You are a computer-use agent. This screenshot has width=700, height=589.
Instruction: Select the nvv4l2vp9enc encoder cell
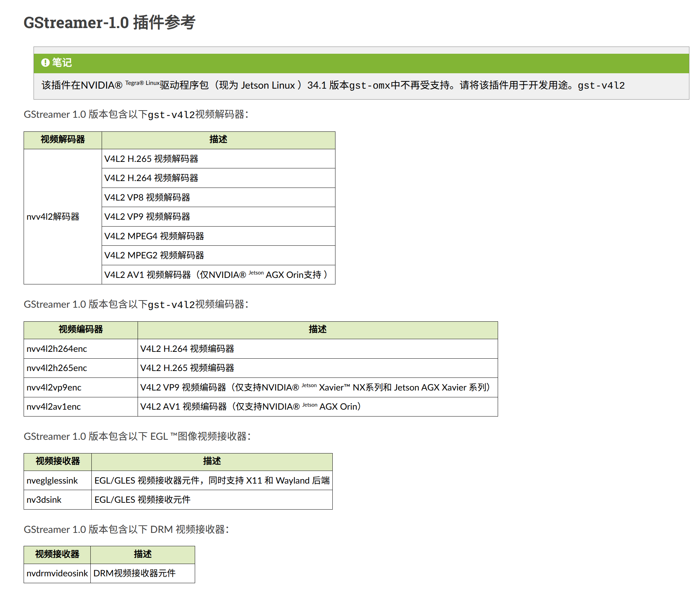[x=54, y=387]
